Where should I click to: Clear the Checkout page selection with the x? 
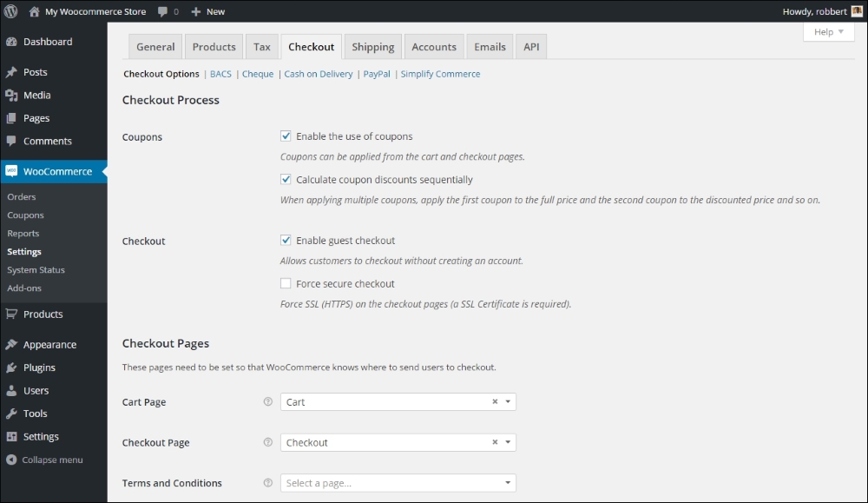[495, 442]
